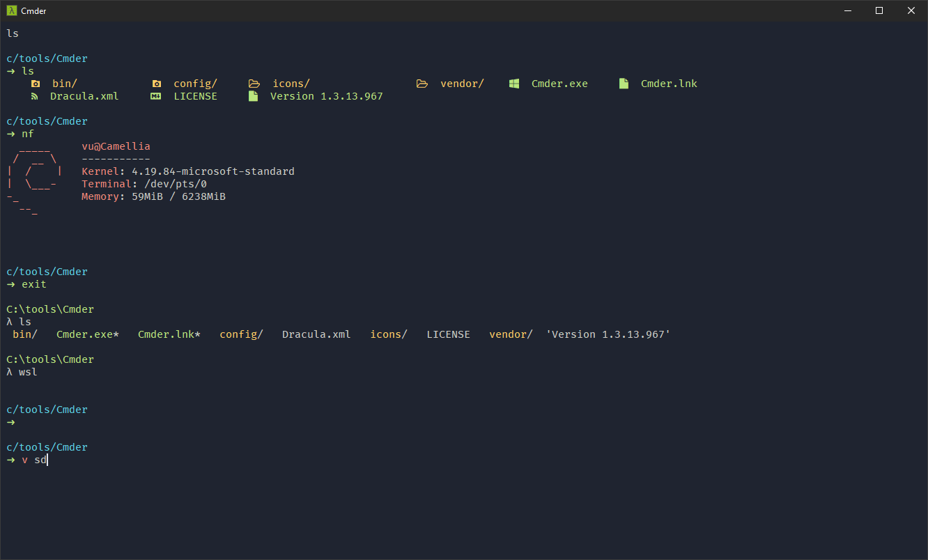This screenshot has width=928, height=560.
Task: Click quoted 'Version 1.3.13.967' in plain ls output
Action: (608, 334)
